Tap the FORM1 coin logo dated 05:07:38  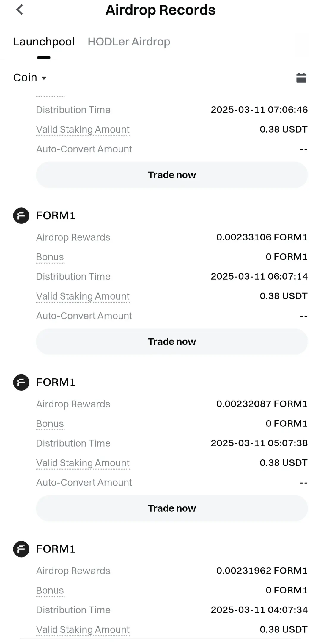tap(21, 382)
